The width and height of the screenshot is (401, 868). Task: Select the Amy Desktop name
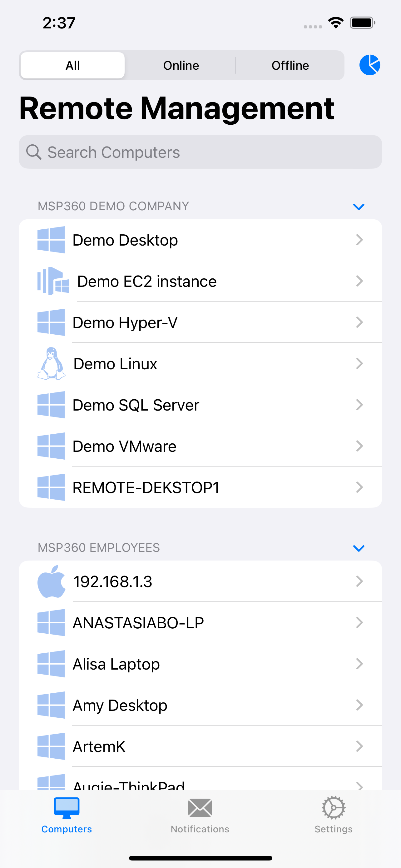pos(120,706)
